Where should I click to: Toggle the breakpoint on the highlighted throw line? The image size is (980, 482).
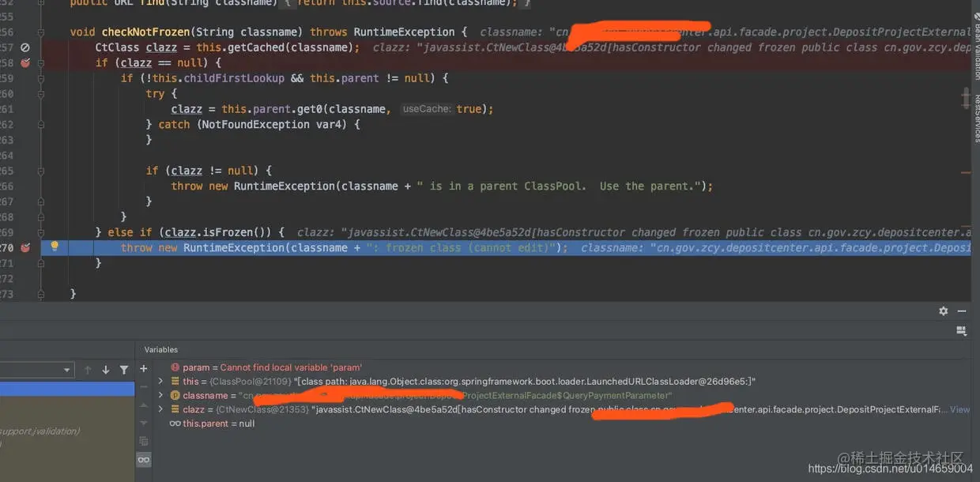coord(25,247)
